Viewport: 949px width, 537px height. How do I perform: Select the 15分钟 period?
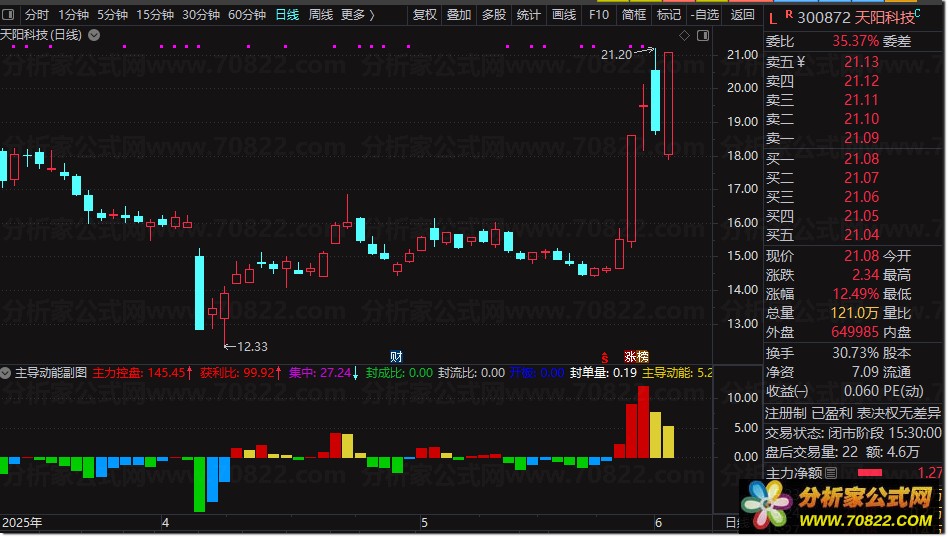(x=155, y=15)
